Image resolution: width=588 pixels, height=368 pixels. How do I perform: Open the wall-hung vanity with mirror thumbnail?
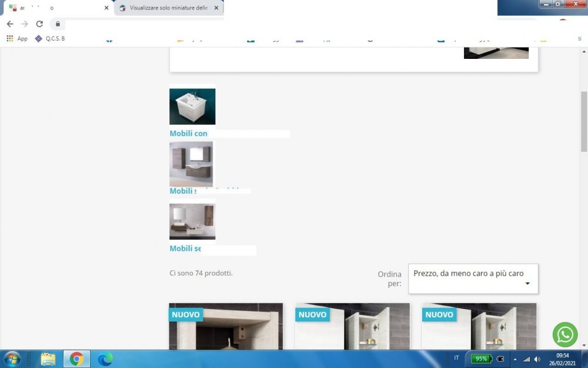pos(191,164)
